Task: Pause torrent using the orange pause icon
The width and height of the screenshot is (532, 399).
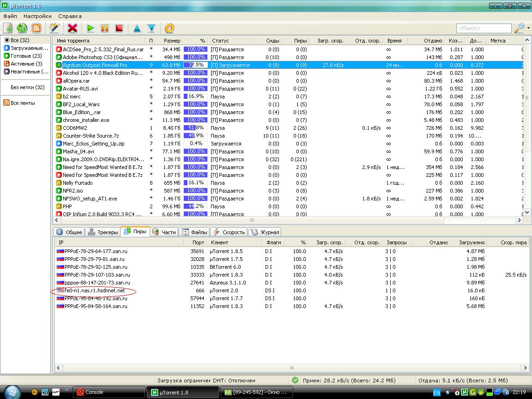Action: tap(105, 28)
